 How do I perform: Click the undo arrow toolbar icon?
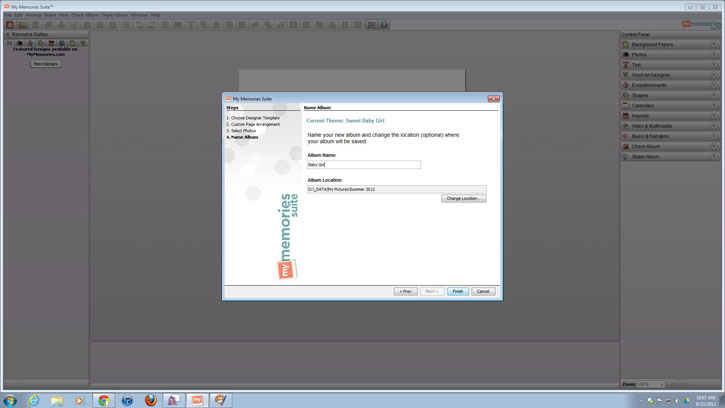pos(138,25)
